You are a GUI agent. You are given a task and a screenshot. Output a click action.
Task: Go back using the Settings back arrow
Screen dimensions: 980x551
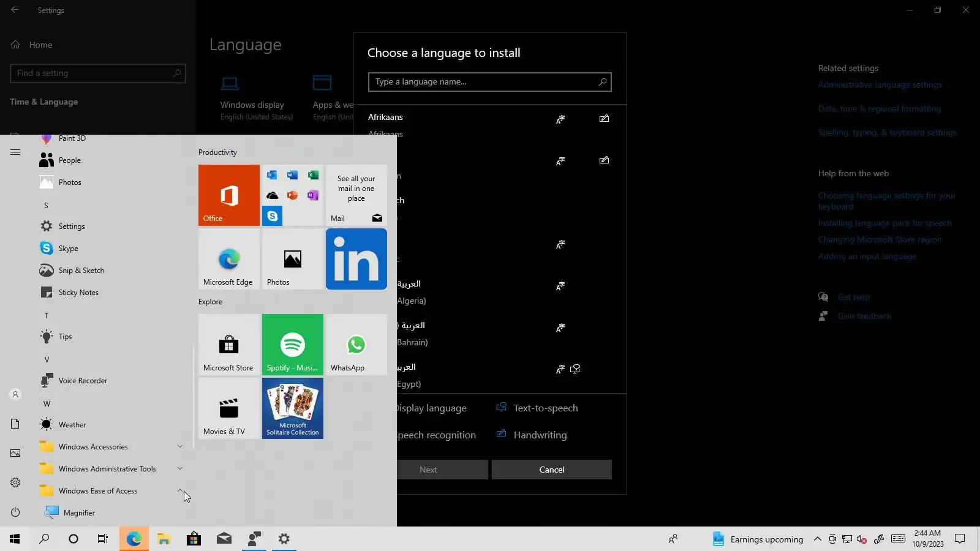15,10
